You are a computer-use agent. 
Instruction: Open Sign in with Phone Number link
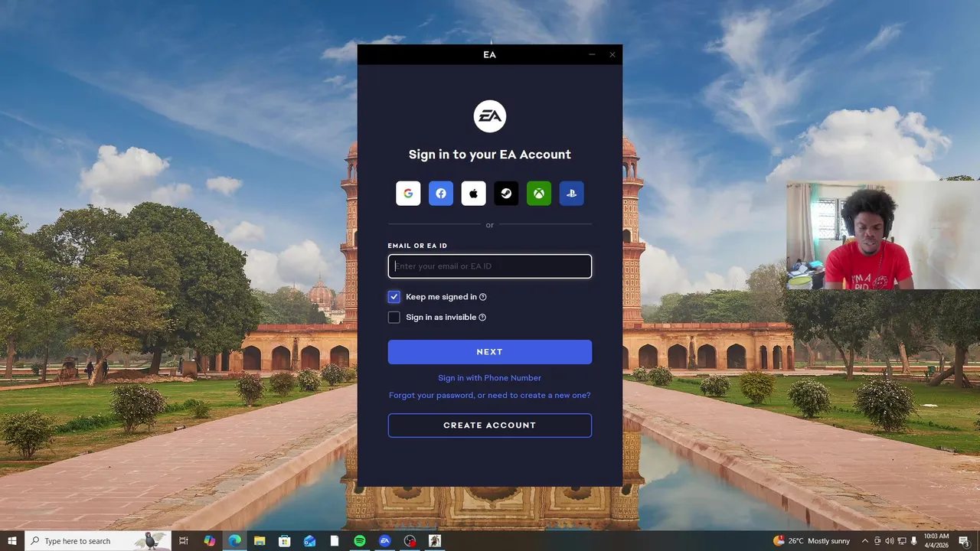coord(490,378)
